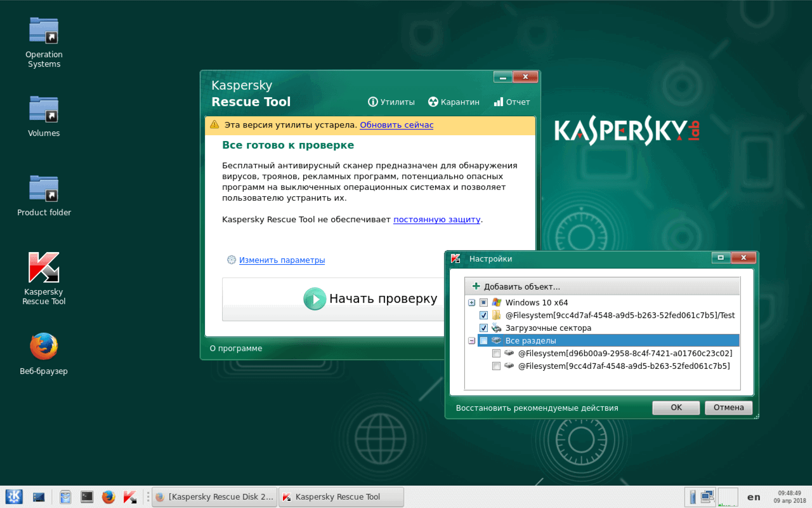Click the Эта версия утилиты устарела warning text
This screenshot has width=812, height=508.
tap(291, 125)
